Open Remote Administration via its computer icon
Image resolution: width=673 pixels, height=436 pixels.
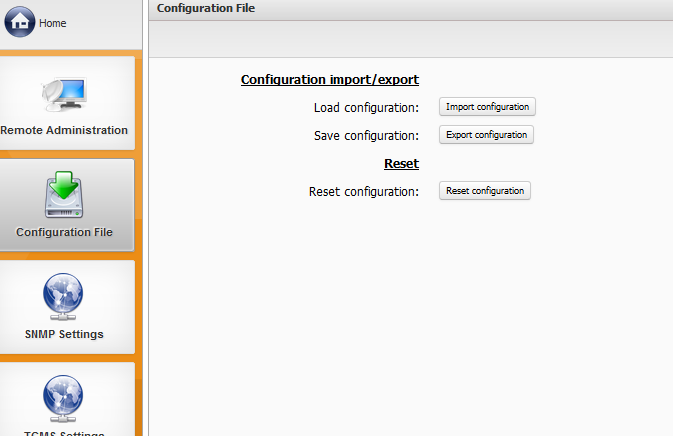pos(64,93)
